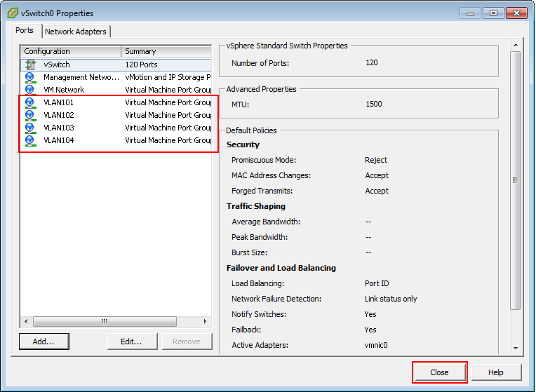
Task: Click the MTU value 1500
Action: [374, 104]
